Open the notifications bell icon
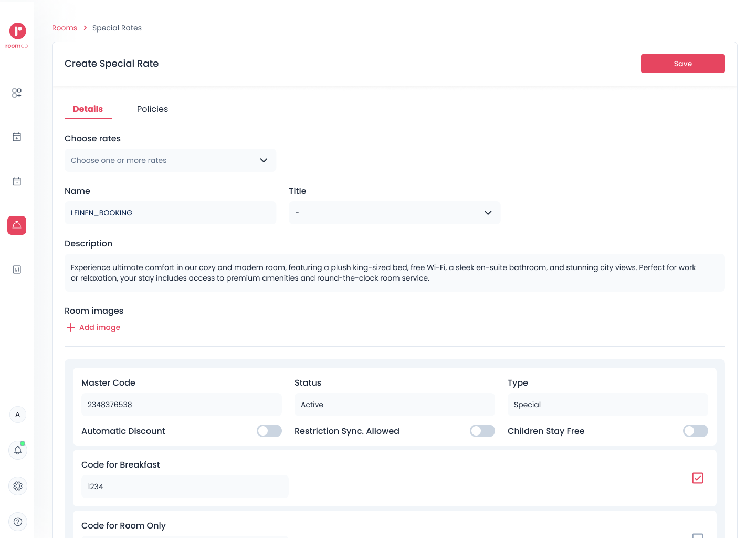 18,450
